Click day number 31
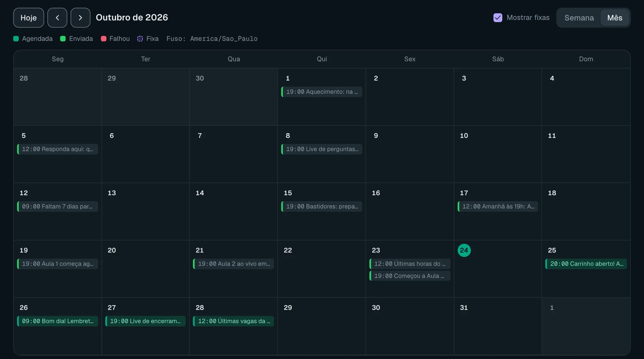This screenshot has height=359, width=644. tap(464, 307)
